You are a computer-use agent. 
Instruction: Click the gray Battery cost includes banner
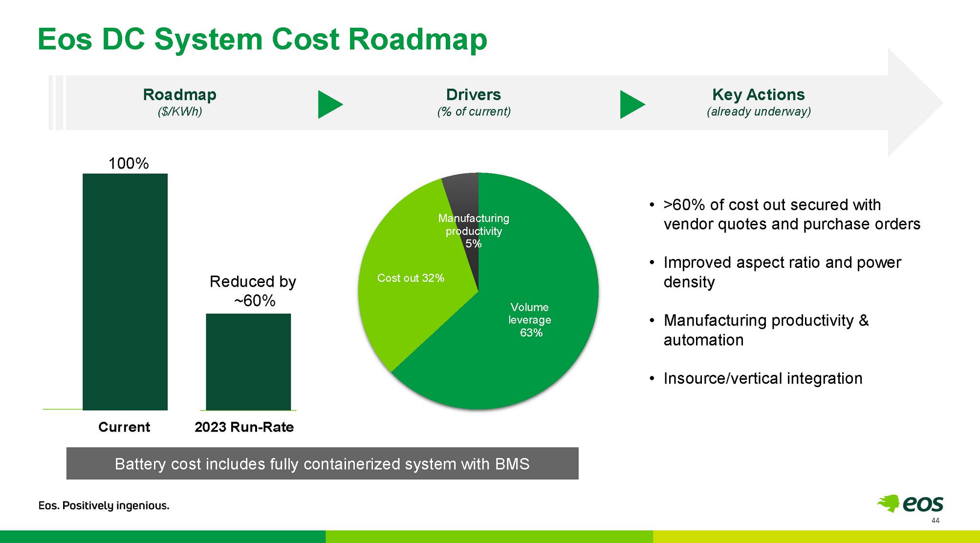pyautogui.click(x=322, y=463)
